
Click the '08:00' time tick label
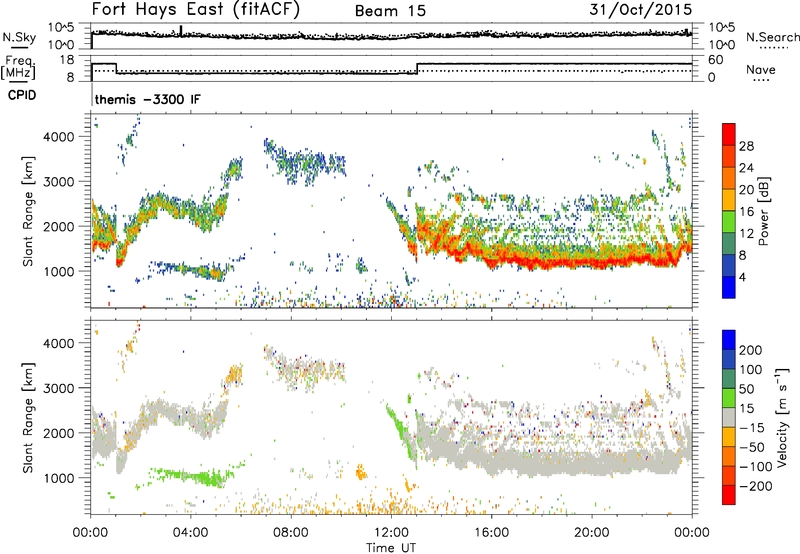[x=291, y=533]
